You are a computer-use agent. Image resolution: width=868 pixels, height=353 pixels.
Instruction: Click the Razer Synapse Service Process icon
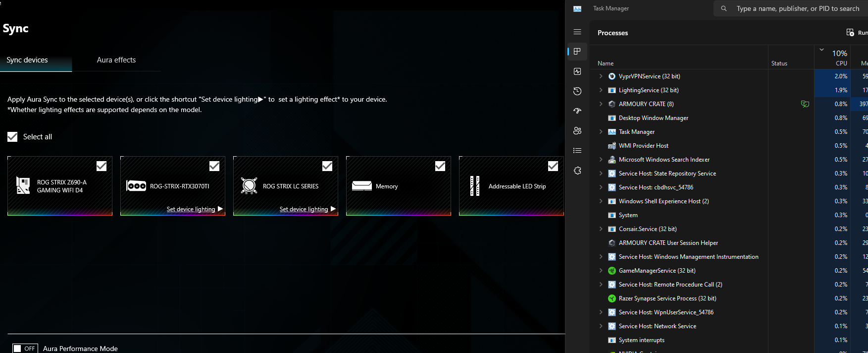coord(612,298)
